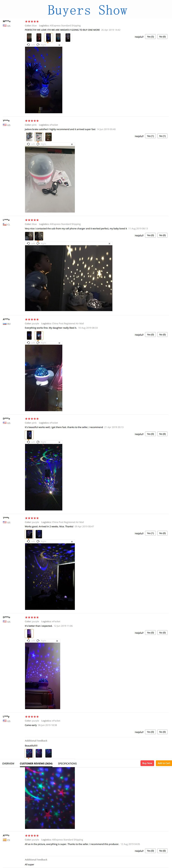Click the Add to Cart button

164,763
